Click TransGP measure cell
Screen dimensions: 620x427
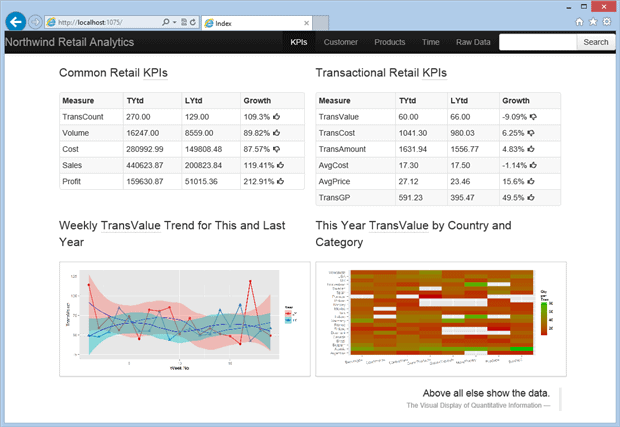point(334,198)
